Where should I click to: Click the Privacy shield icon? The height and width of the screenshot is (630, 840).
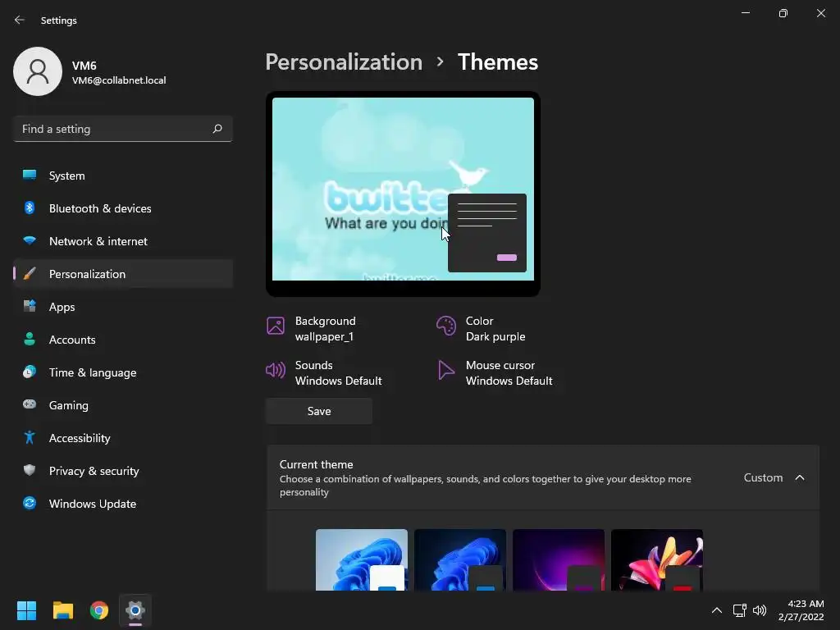[30, 470]
